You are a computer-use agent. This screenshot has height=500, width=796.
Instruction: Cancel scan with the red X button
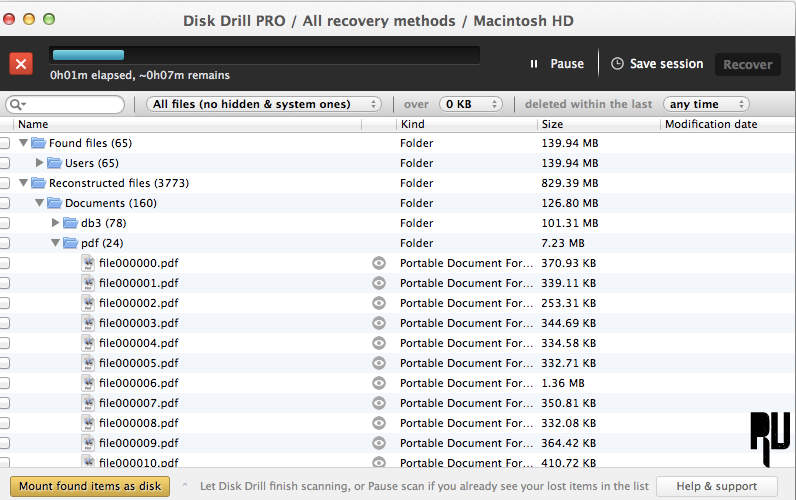21,64
